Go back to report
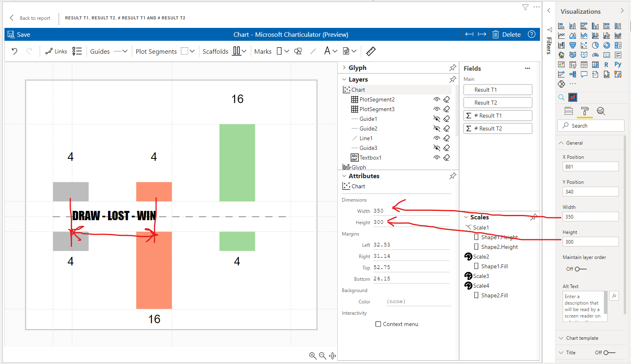Viewport: 631px width, 364px height. coord(30,18)
